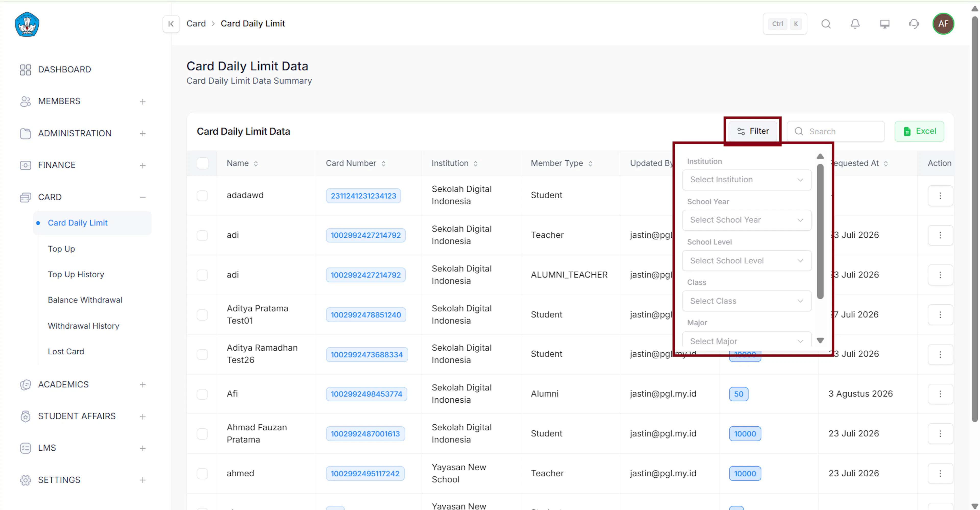
Task: Open card number 1002992498453774
Action: pyautogui.click(x=366, y=394)
